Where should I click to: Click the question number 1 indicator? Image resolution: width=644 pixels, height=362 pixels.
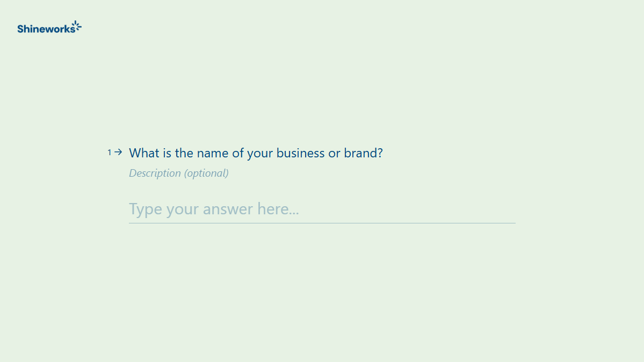109,152
